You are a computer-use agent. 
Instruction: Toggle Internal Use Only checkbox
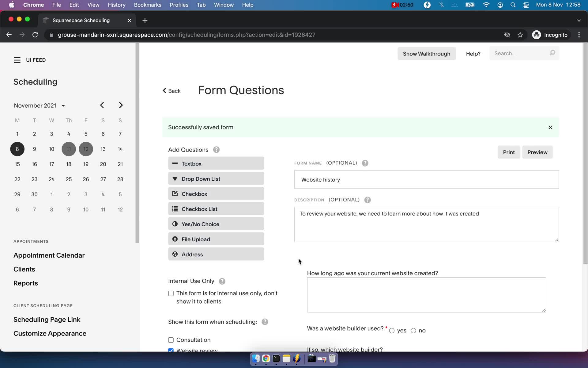[x=171, y=293]
